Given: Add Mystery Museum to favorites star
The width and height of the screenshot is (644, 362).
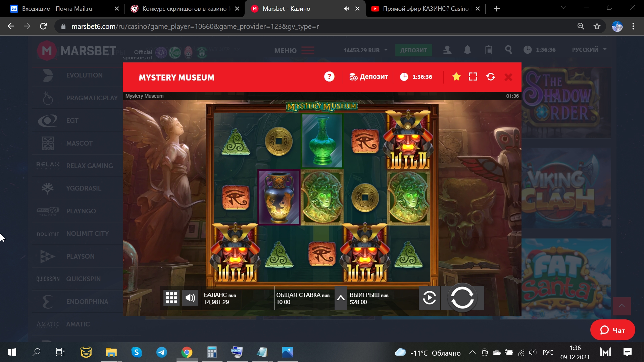Looking at the screenshot, I should click(x=456, y=77).
